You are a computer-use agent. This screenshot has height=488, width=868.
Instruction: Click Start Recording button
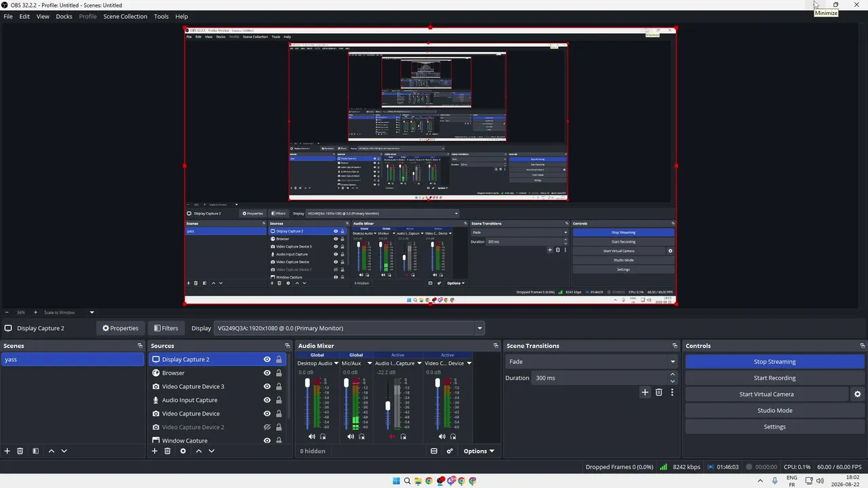[774, 378]
